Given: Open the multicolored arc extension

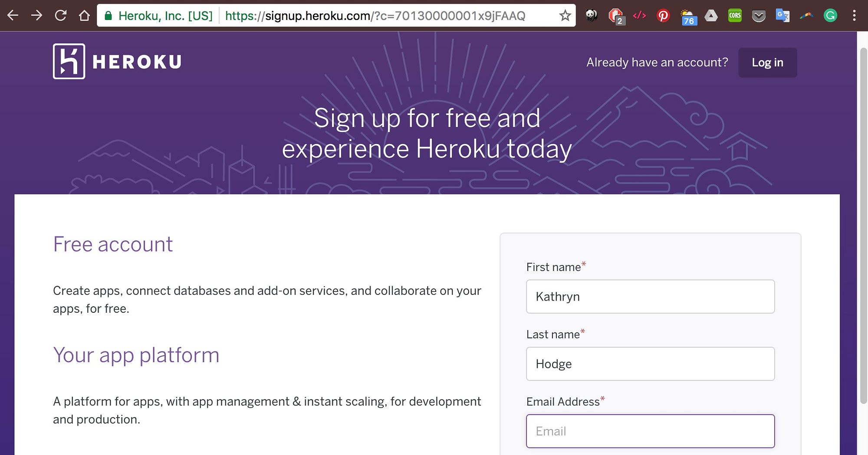Looking at the screenshot, I should tap(806, 16).
